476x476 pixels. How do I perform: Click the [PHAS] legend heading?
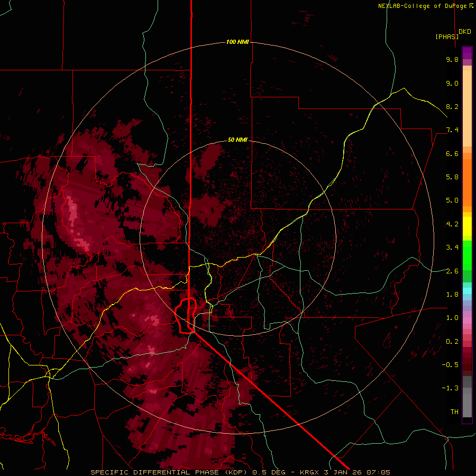pyautogui.click(x=447, y=36)
